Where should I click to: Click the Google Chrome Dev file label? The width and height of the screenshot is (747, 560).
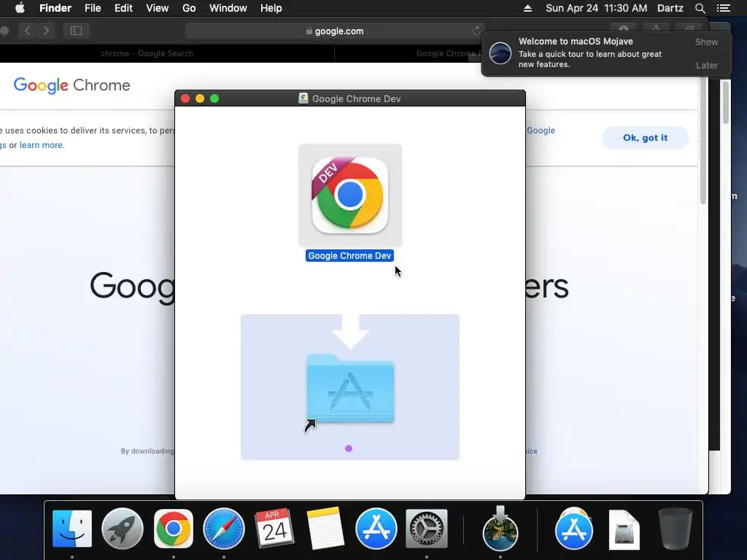tap(349, 256)
